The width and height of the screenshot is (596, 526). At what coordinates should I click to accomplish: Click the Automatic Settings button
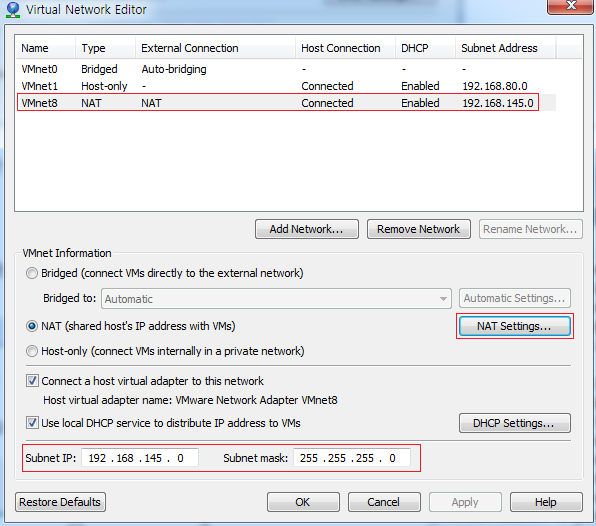point(515,298)
